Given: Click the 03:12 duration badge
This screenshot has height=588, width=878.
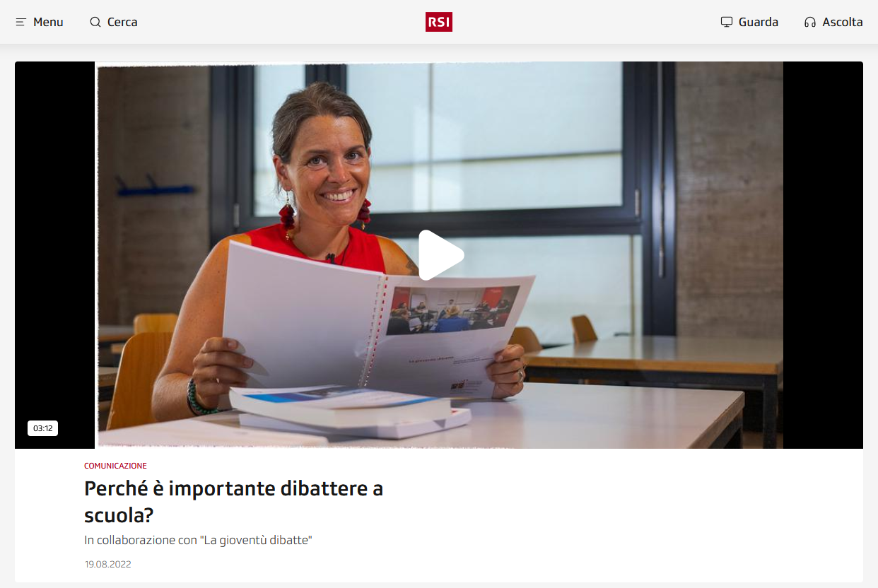Looking at the screenshot, I should [42, 428].
